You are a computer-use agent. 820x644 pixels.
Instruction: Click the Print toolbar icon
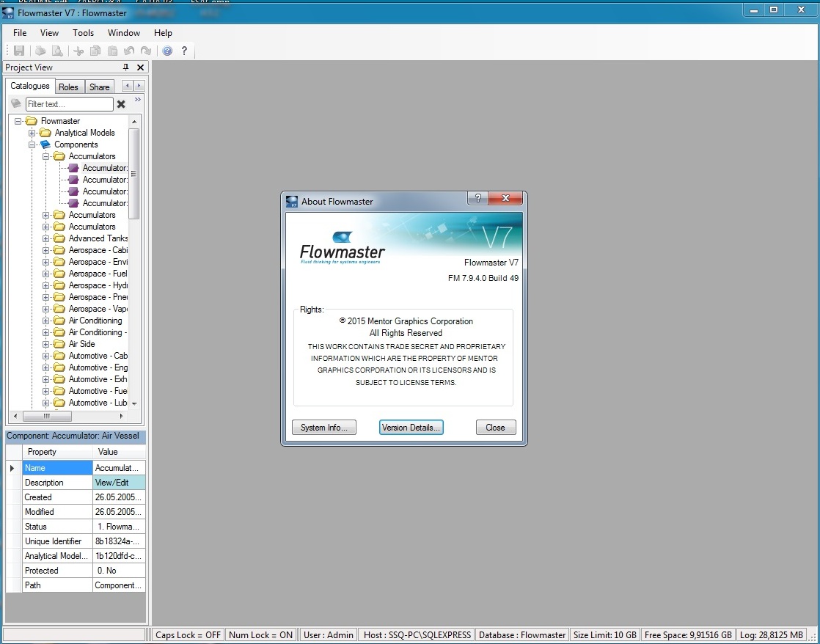[40, 51]
